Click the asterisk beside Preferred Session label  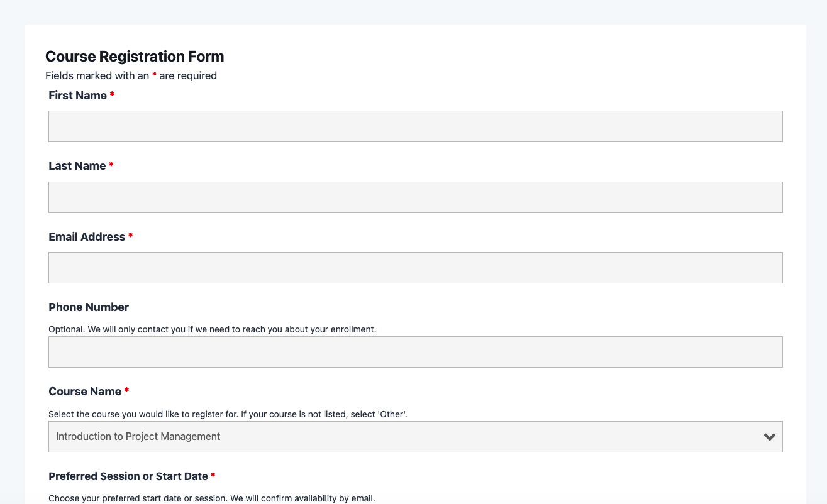pos(213,476)
